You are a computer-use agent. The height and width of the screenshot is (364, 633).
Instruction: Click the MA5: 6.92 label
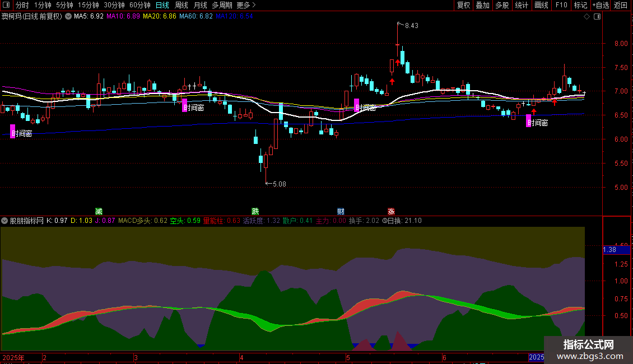(x=89, y=16)
